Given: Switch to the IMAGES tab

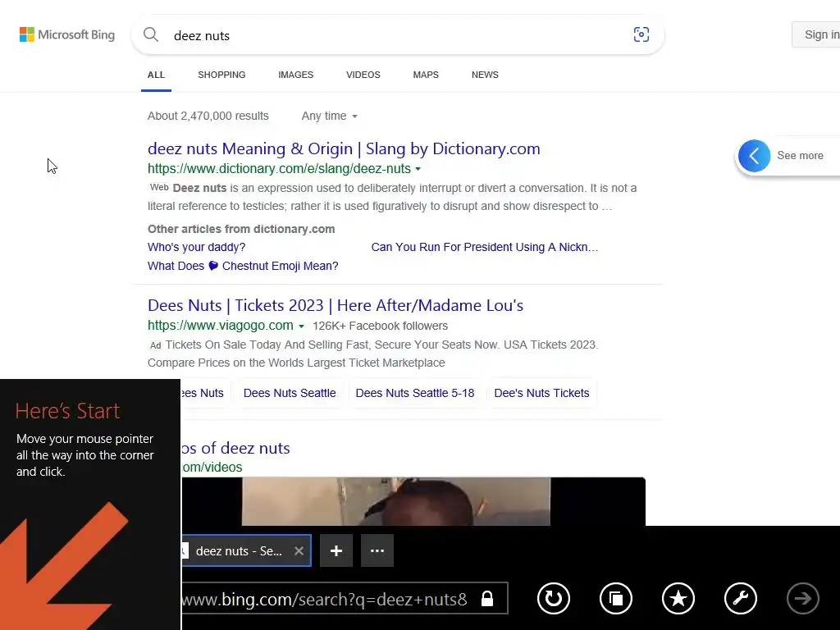Looking at the screenshot, I should [295, 75].
